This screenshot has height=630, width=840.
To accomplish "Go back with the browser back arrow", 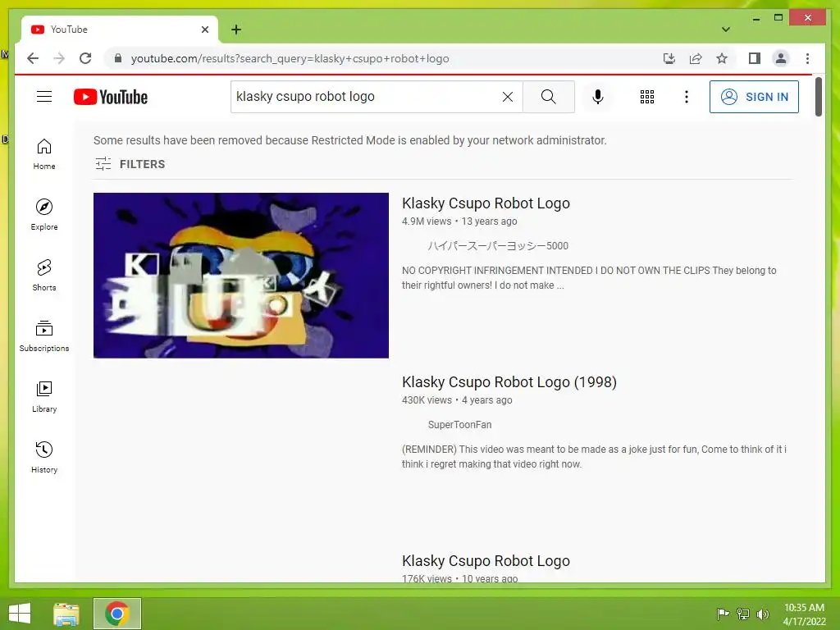I will click(x=33, y=58).
